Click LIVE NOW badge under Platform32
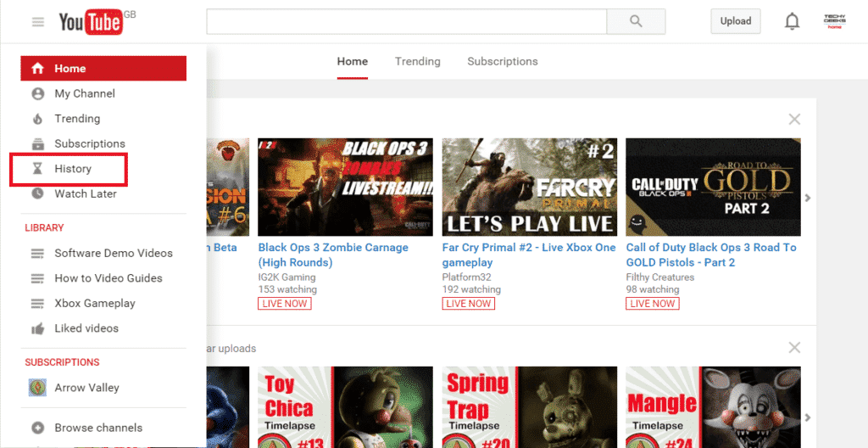Image resolution: width=868 pixels, height=448 pixels. pos(468,303)
